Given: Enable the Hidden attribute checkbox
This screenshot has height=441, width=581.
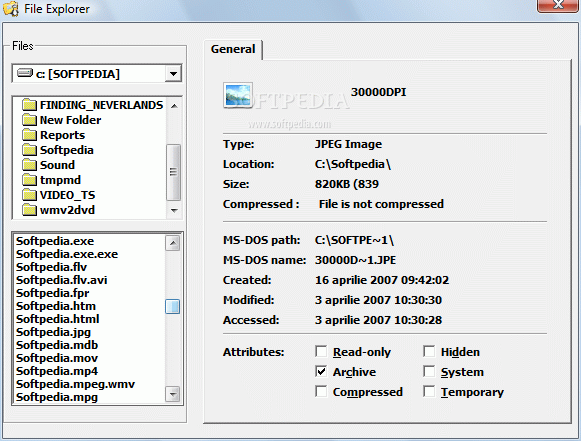Looking at the screenshot, I should [429, 351].
